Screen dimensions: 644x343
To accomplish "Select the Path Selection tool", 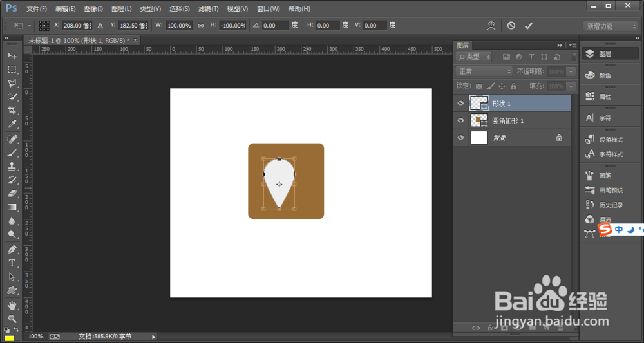I will coord(12,277).
